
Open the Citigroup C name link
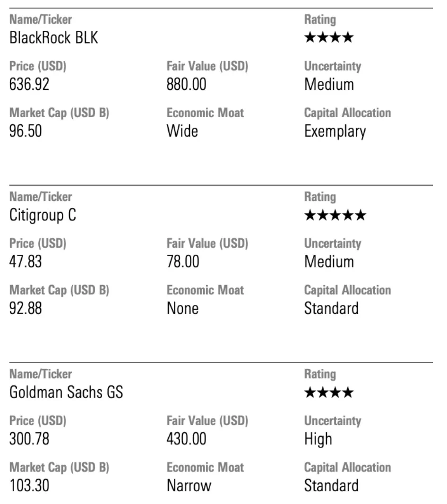tap(43, 215)
